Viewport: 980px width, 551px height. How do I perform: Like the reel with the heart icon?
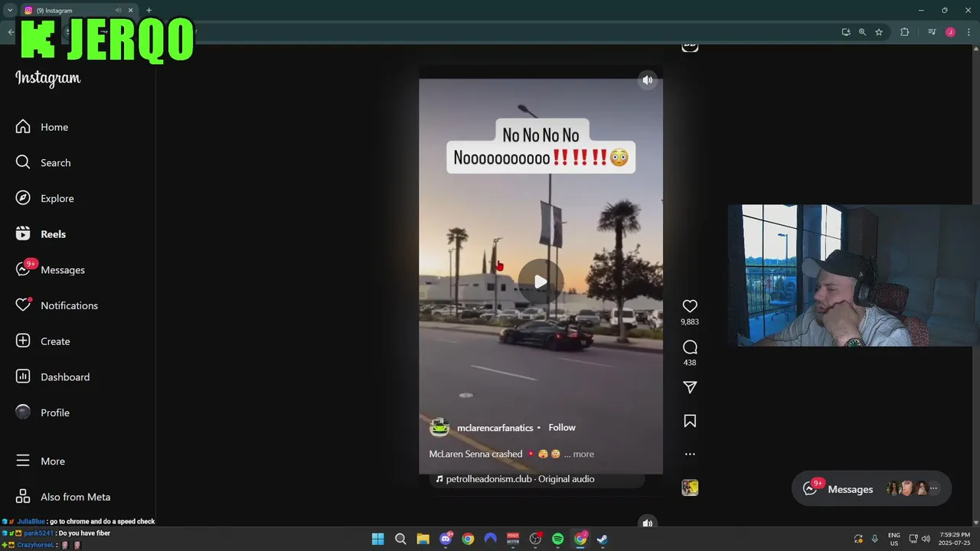[x=690, y=306]
